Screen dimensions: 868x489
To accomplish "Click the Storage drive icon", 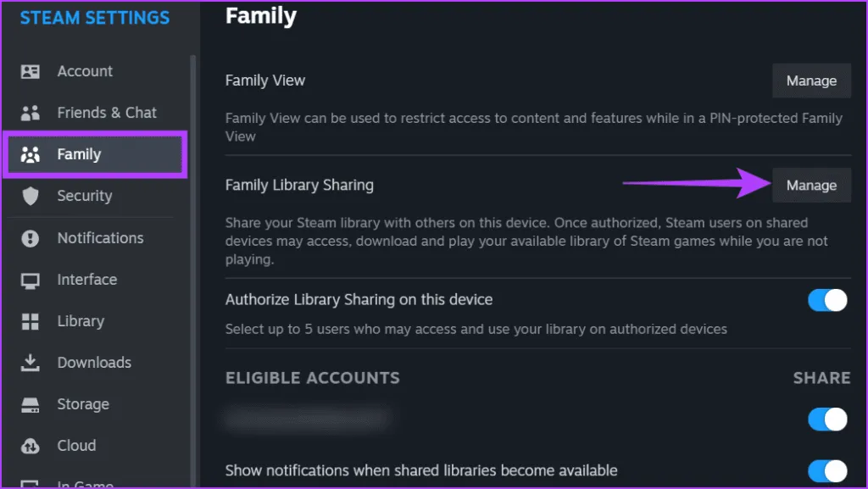I will [x=31, y=404].
